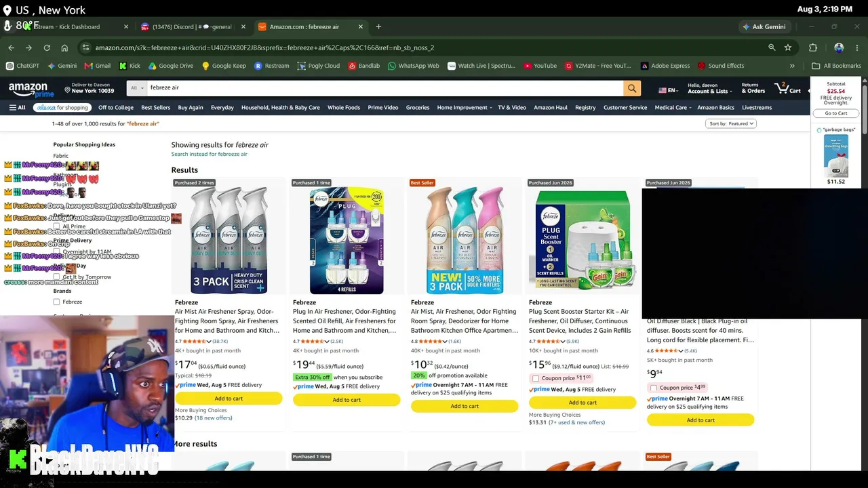Tick the All Prime filter checkbox

(57, 226)
